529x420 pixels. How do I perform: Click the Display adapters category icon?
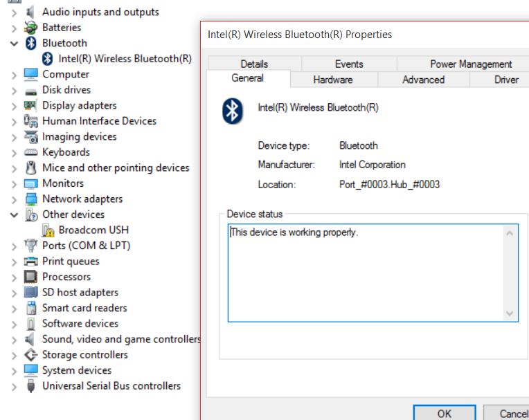[x=30, y=105]
